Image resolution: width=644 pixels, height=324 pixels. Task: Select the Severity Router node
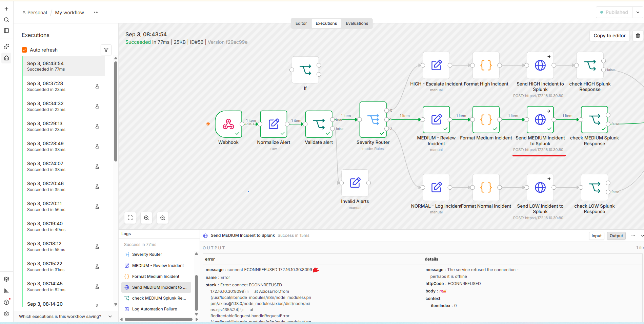[x=373, y=119]
